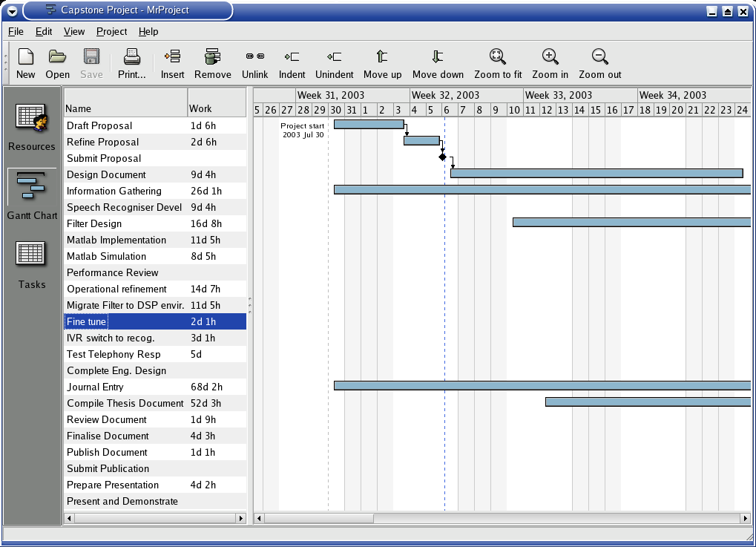Select the Submit Proposal milestone row
Viewport: 756px width, 547px height.
[x=155, y=158]
